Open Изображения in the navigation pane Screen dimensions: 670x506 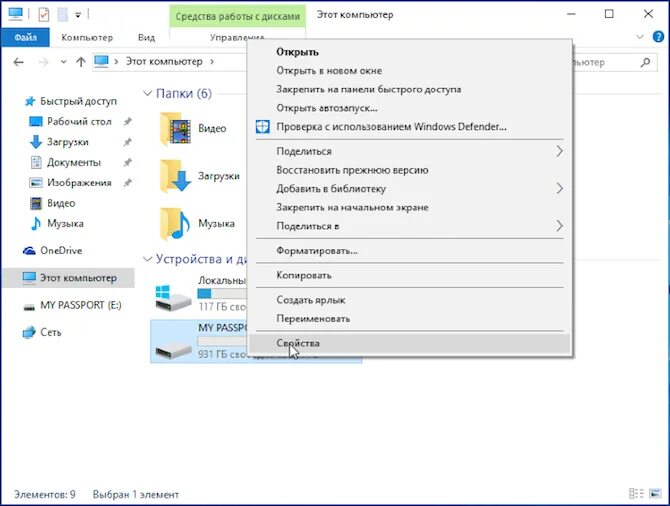click(x=71, y=183)
